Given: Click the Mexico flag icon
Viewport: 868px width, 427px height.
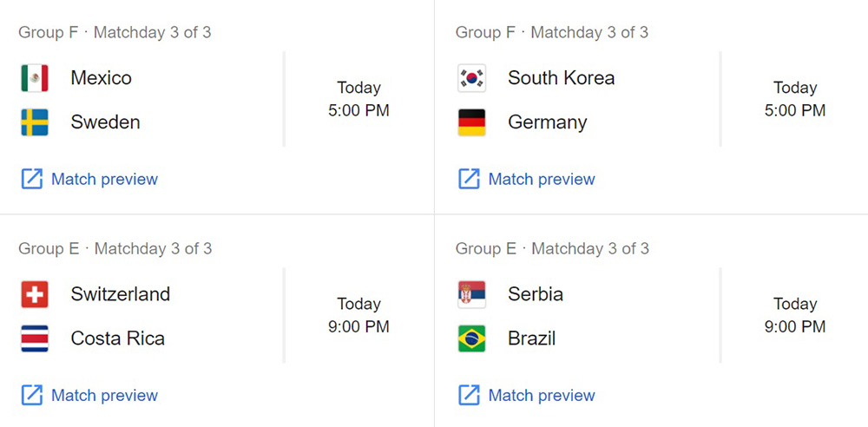Looking at the screenshot, I should (x=35, y=78).
